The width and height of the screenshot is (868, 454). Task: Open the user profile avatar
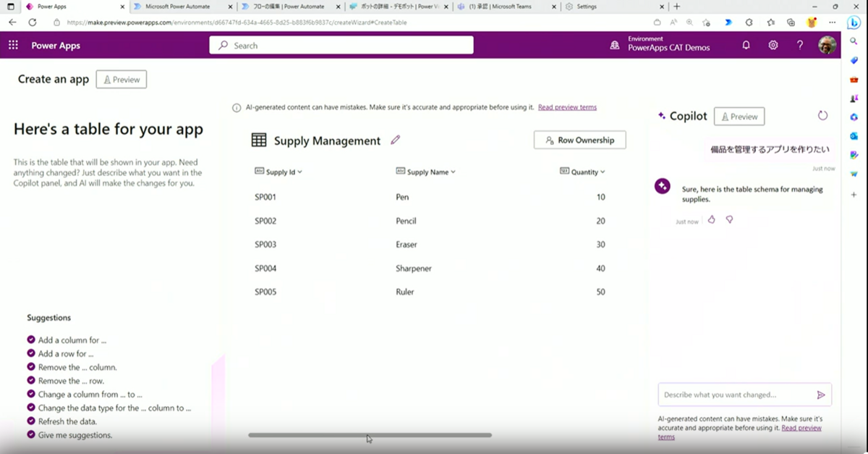[827, 45]
